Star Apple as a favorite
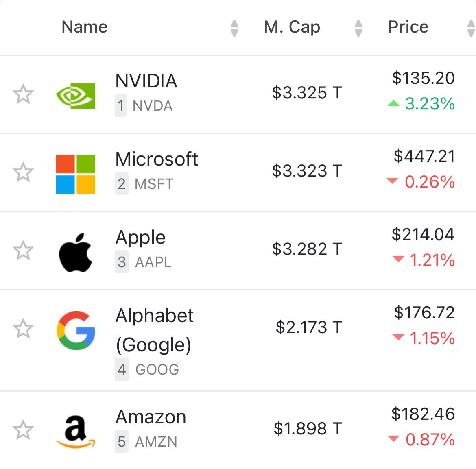 point(23,251)
